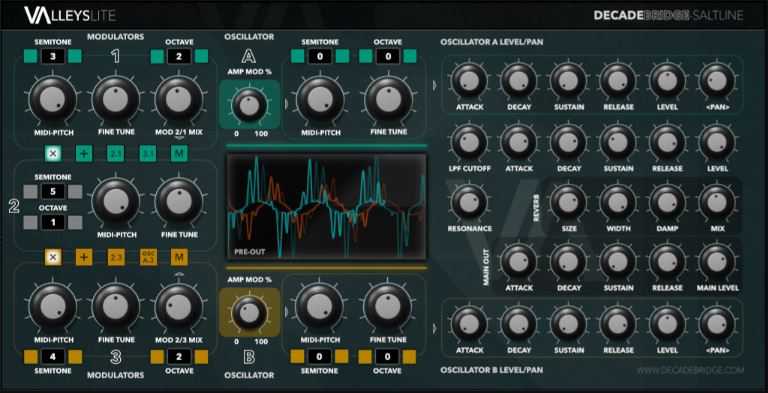768x393 pixels.
Task: Decrease Modulator 2 Semitone value
Action: pos(30,192)
